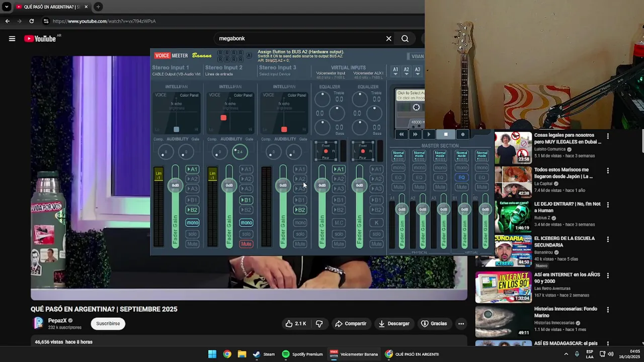The height and width of the screenshot is (362, 644).
Task: Open A1 hardware output selector
Action: tap(395, 71)
